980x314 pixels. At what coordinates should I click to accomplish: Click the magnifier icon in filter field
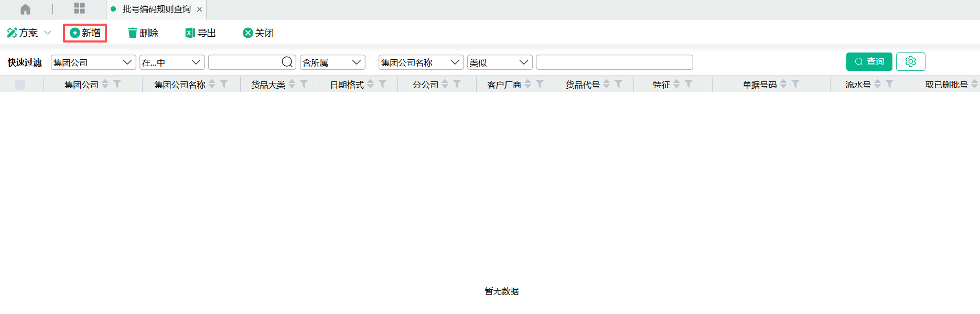click(x=287, y=62)
